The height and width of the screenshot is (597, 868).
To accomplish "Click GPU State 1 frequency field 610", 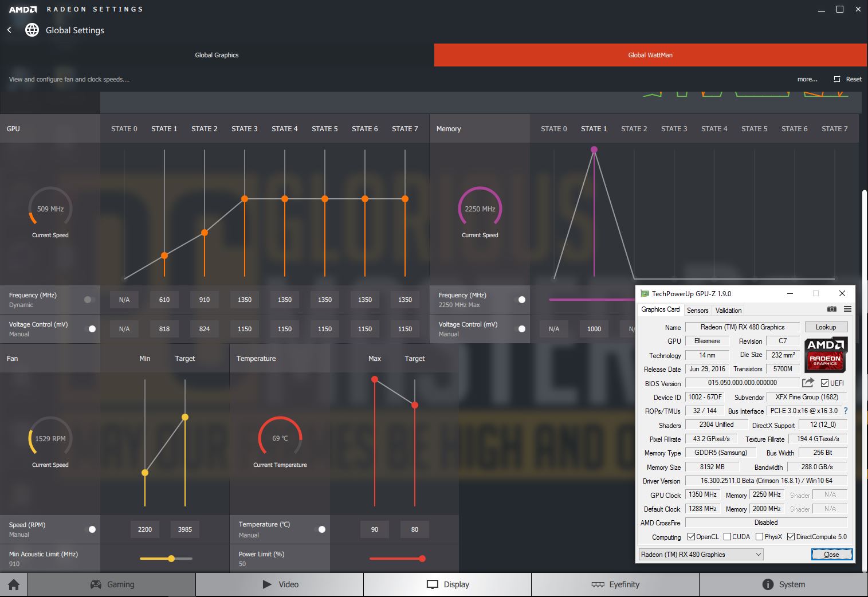I will coord(164,300).
